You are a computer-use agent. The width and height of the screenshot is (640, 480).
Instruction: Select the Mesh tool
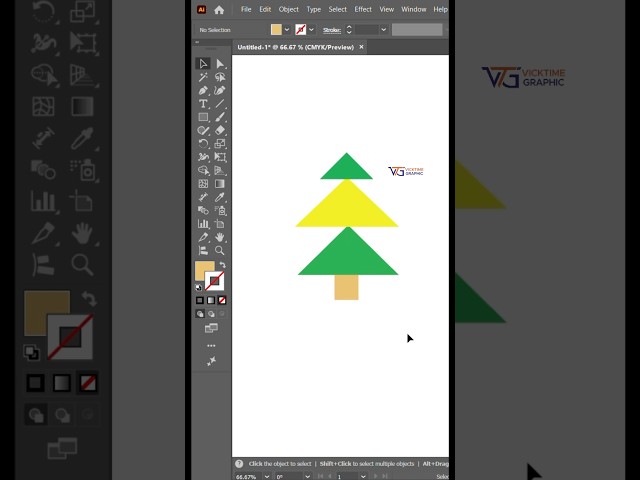pyautogui.click(x=203, y=184)
